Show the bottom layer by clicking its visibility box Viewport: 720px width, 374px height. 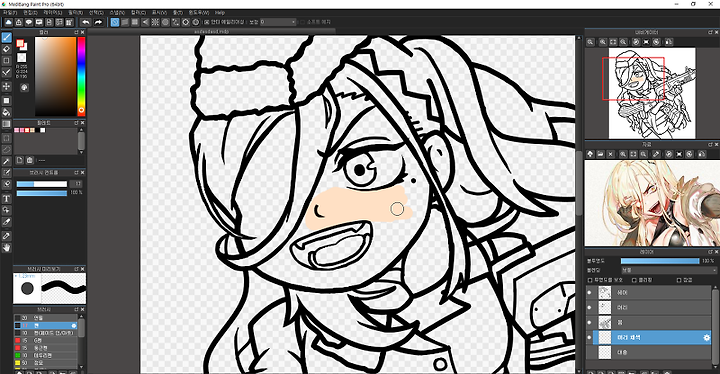590,352
